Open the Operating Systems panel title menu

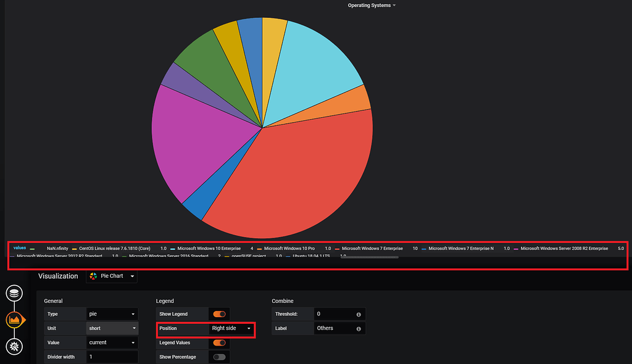pyautogui.click(x=372, y=5)
